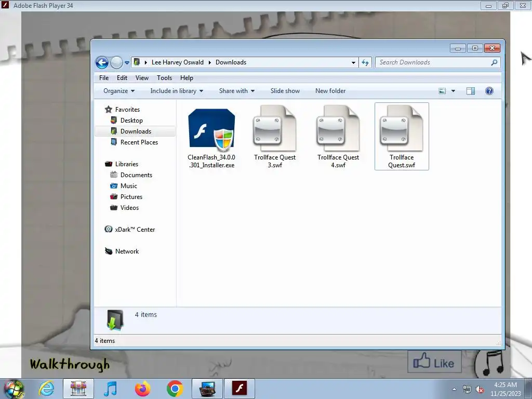532x399 pixels.
Task: Open Include in library dropdown
Action: 177,91
